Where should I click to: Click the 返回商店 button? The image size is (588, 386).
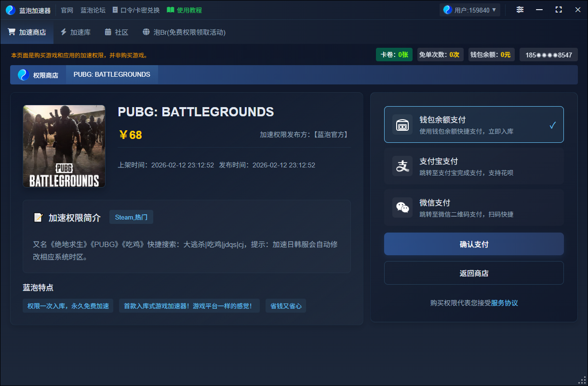(474, 273)
